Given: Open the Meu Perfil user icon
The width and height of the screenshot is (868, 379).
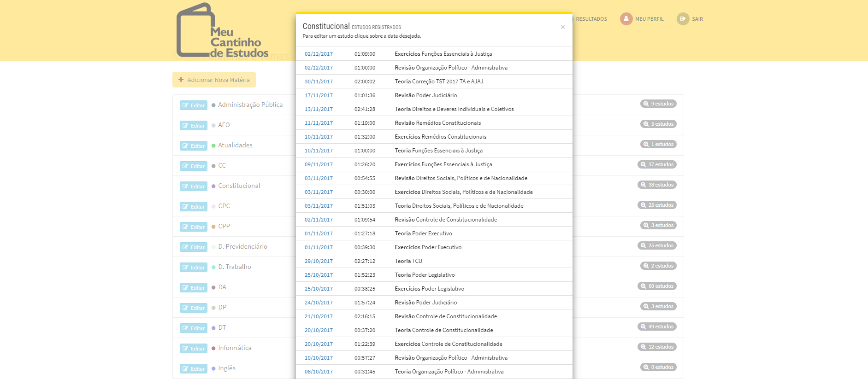Looking at the screenshot, I should (x=626, y=19).
